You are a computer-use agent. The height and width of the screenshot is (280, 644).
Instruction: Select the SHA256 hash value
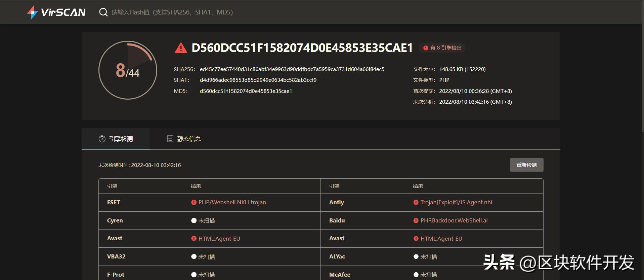click(x=292, y=69)
